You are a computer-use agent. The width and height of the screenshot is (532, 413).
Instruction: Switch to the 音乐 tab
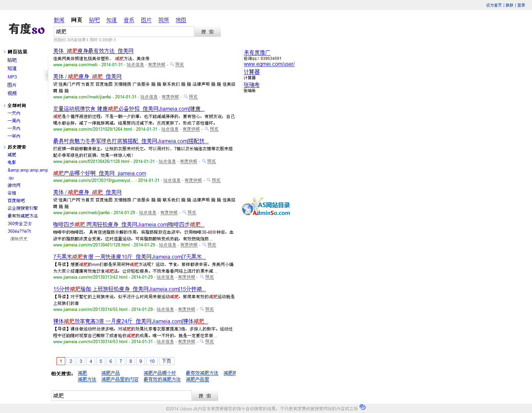[129, 20]
